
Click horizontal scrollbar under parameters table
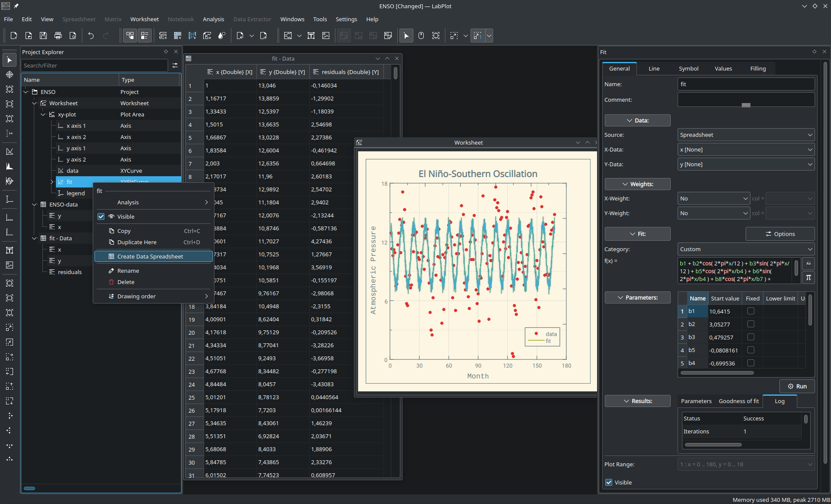pos(717,373)
